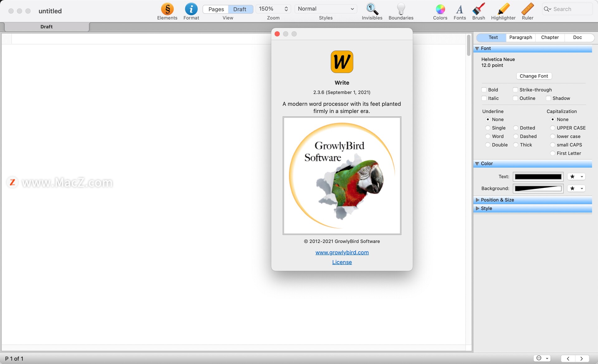
Task: Open Background color favorites star dropdown
Action: (x=576, y=189)
